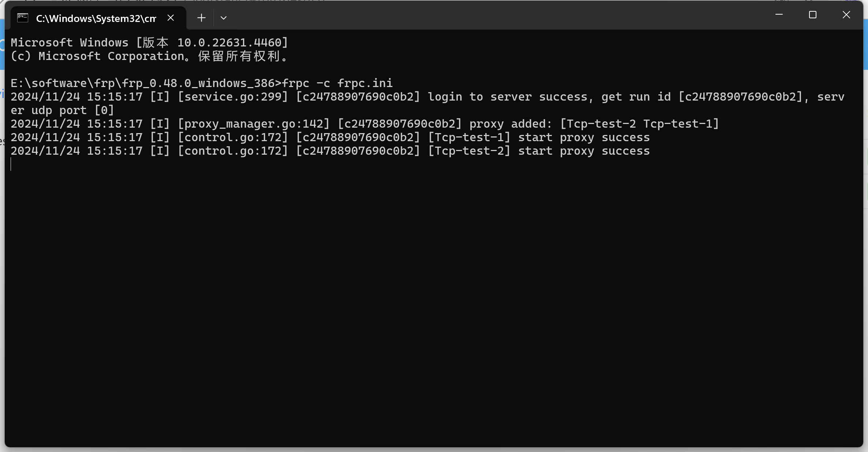
Task: Click the server udp port [0] text
Action: point(62,110)
